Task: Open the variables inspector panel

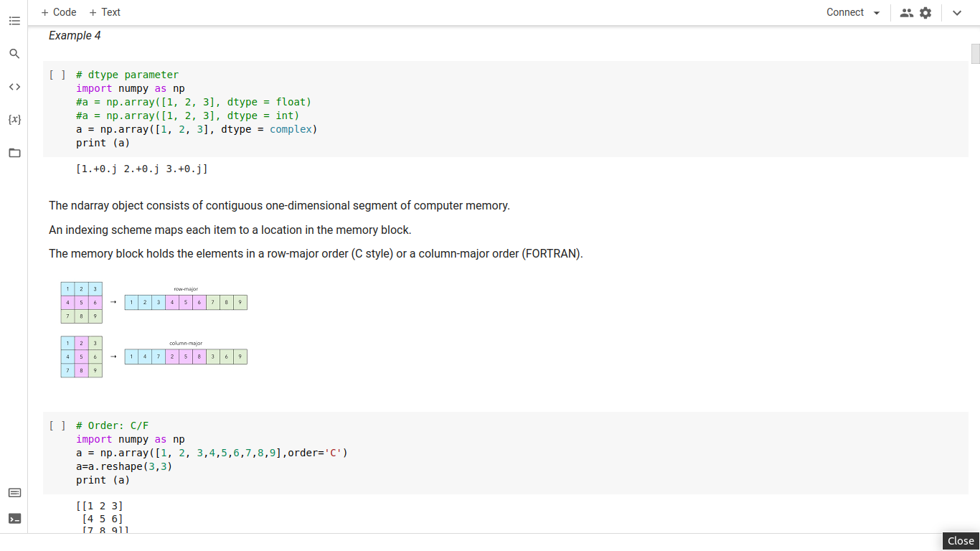Action: pos(14,119)
